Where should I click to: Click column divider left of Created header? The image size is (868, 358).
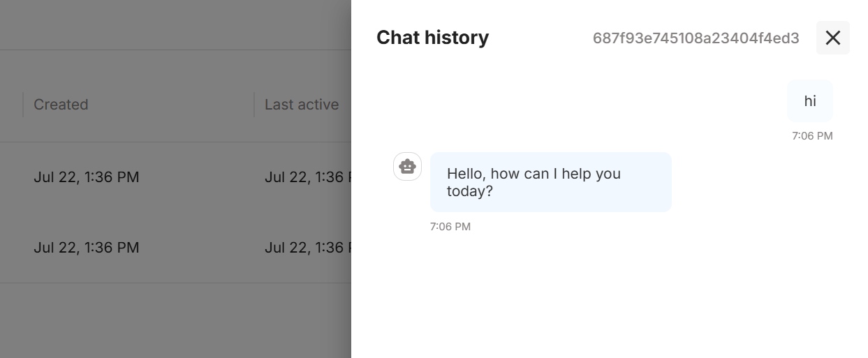tap(23, 105)
